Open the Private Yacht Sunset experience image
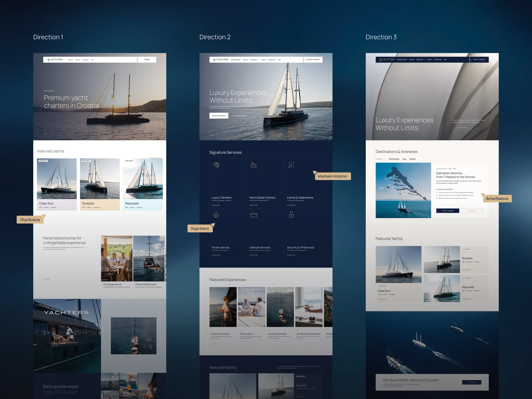This screenshot has width=532, height=399. coord(223,307)
